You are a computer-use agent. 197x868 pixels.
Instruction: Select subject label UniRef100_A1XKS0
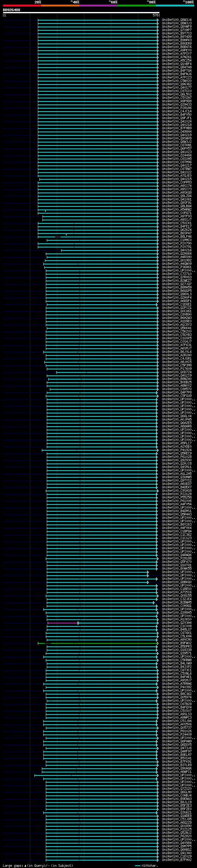(x=177, y=620)
